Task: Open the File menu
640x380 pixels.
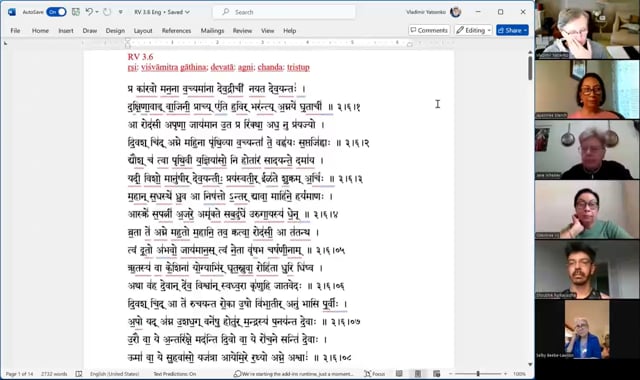Action: point(15,31)
